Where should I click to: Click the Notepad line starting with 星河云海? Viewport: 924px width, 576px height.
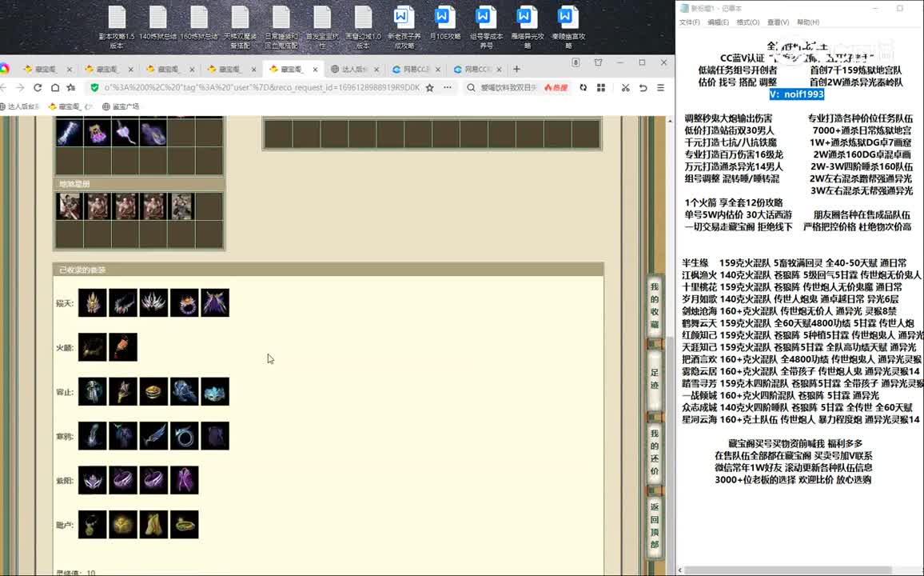[801, 420]
